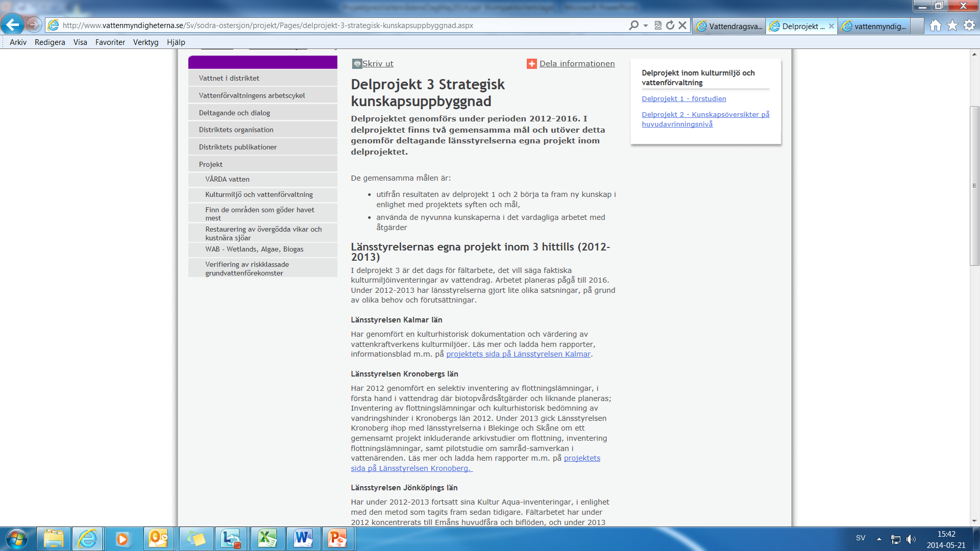Open the Windows Start button
Viewport: 980px width, 551px height.
(17, 539)
